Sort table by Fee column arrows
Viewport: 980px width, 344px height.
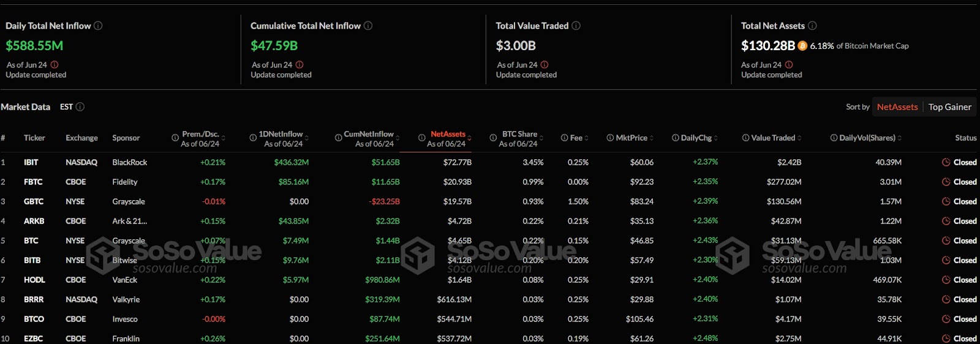coord(586,138)
